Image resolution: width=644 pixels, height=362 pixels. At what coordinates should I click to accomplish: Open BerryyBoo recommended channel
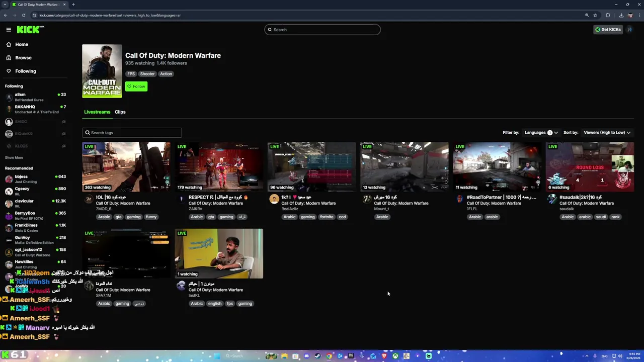tap(35, 215)
